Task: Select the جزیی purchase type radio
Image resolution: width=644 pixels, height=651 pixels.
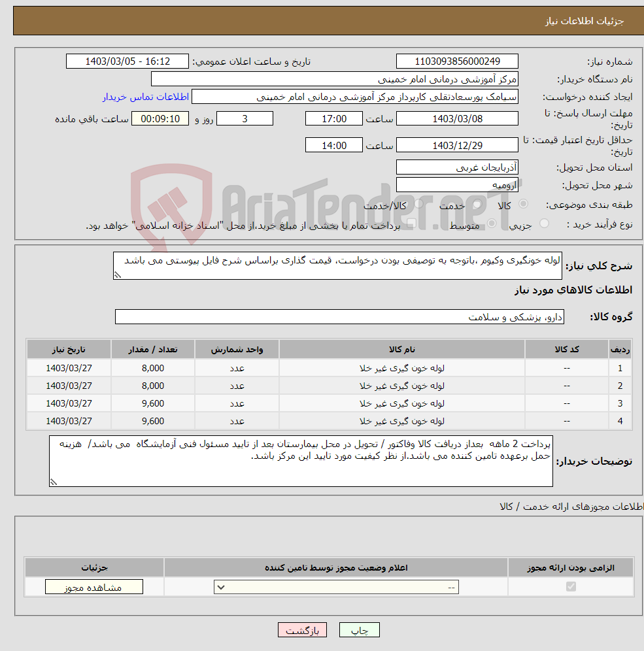Action: 544,224
